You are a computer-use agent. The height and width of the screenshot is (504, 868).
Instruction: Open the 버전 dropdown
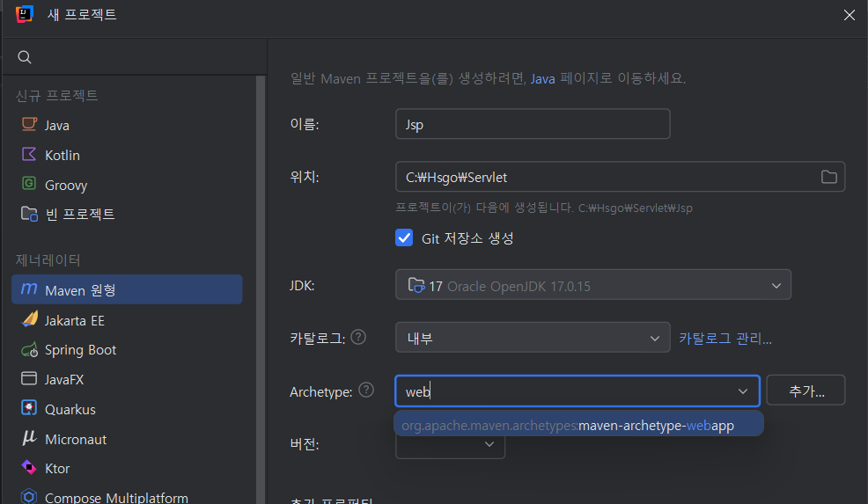[450, 444]
